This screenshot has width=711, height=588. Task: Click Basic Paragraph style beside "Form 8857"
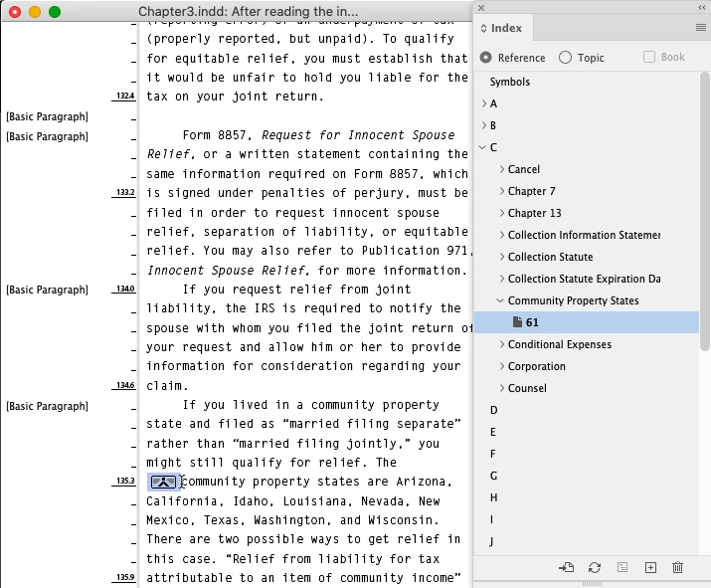47,136
